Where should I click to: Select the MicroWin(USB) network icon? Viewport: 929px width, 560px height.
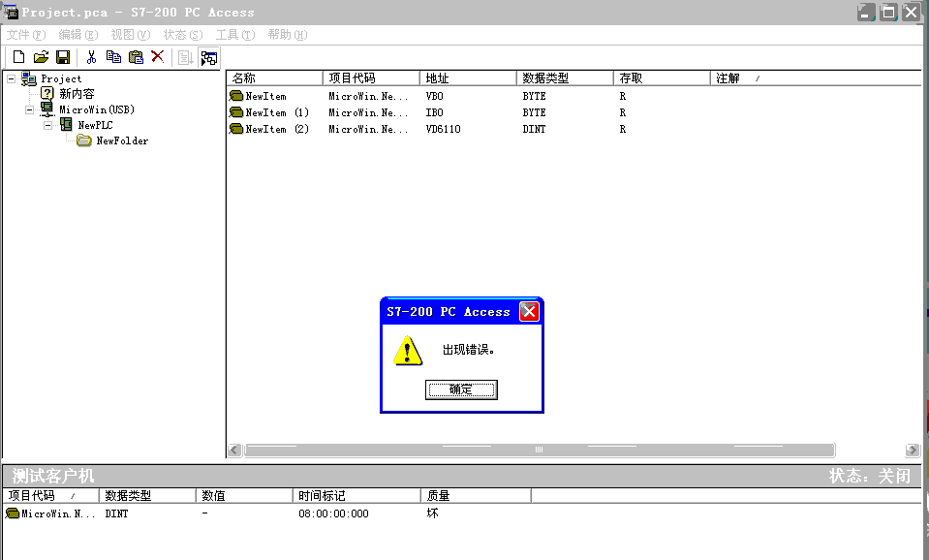click(46, 109)
